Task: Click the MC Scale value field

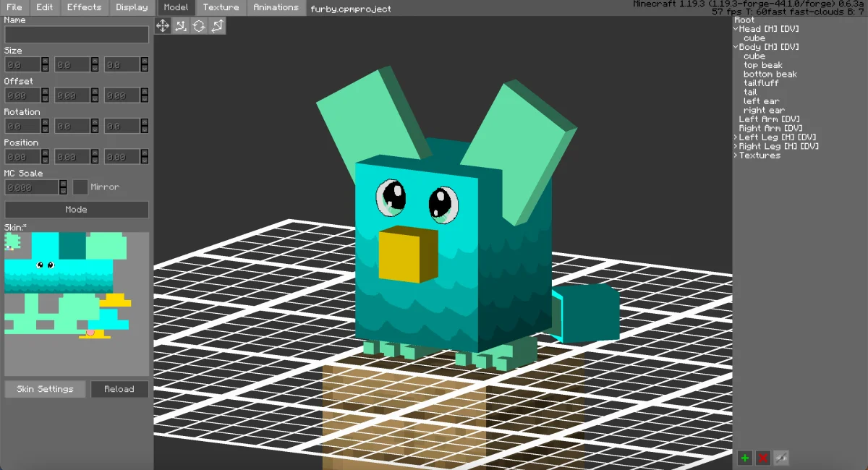Action: tap(31, 187)
